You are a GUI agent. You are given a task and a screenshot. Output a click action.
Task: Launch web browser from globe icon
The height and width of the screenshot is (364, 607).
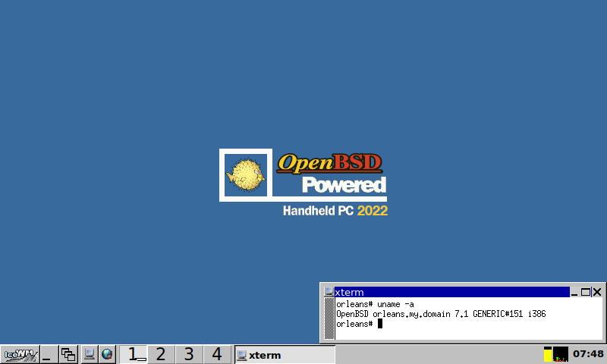pos(108,354)
